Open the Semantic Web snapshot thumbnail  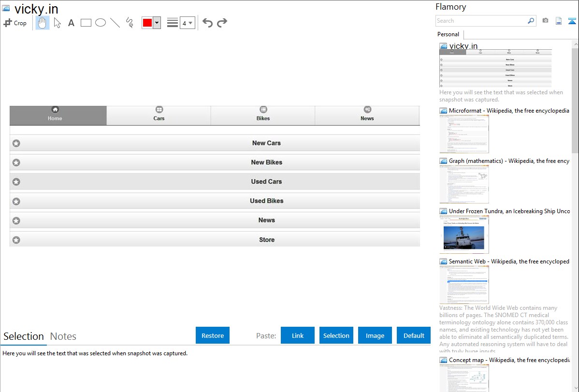464,285
